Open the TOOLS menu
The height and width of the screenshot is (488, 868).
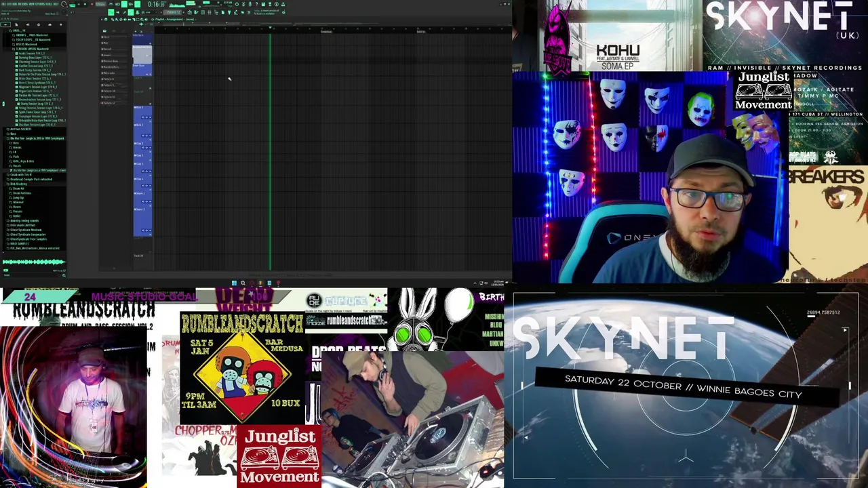pyautogui.click(x=49, y=4)
